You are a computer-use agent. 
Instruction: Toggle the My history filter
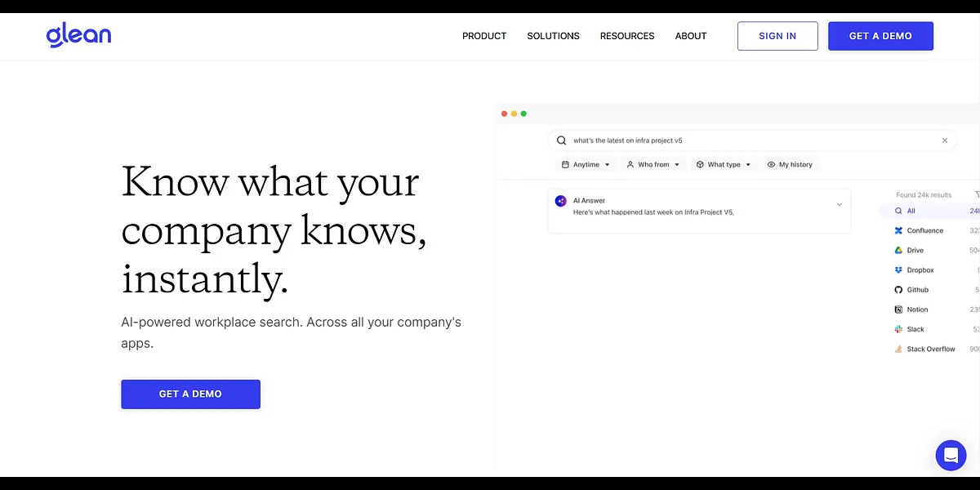(790, 165)
